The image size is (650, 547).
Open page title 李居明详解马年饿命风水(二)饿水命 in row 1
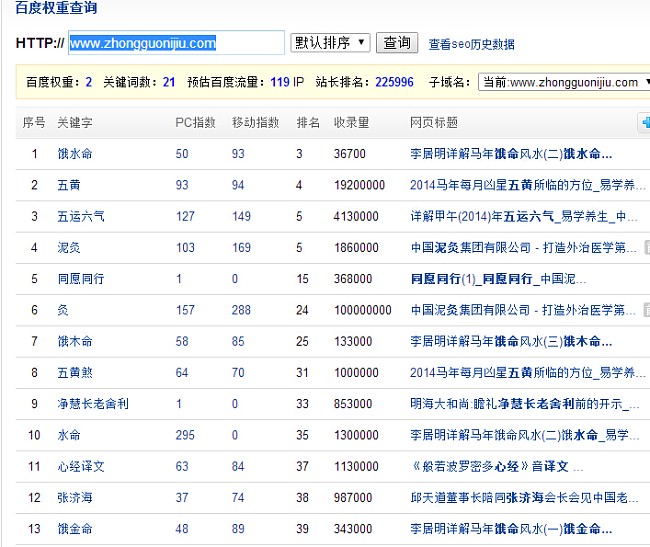[x=511, y=154]
